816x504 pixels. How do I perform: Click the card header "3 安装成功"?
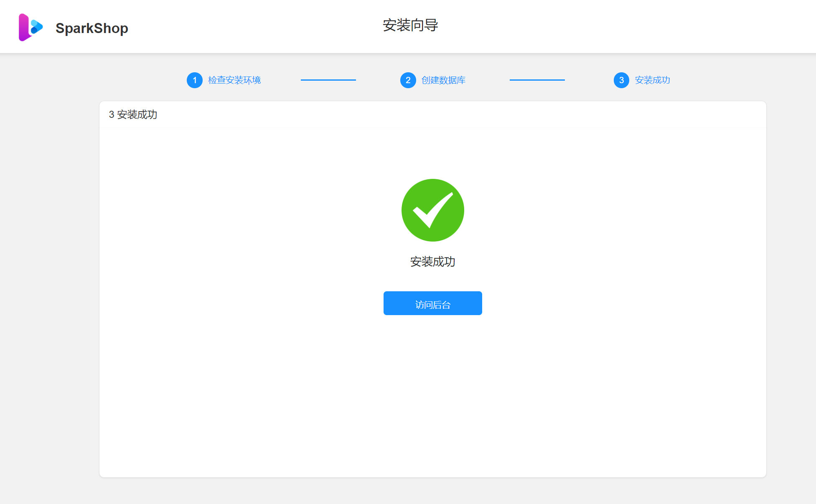point(133,115)
